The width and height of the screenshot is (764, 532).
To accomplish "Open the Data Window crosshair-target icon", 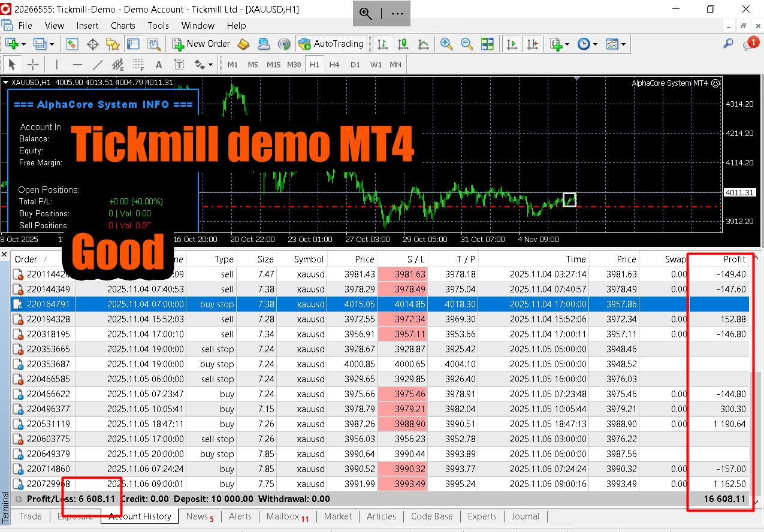I will pos(92,44).
